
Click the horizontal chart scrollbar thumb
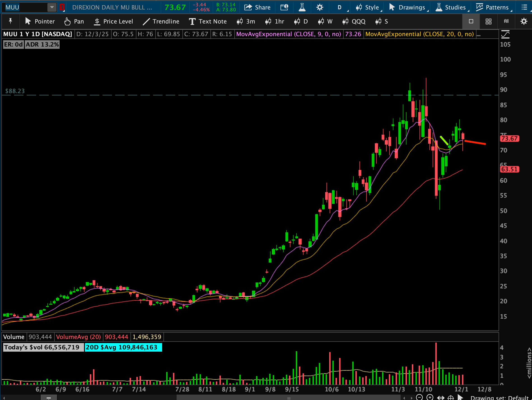(x=289, y=398)
